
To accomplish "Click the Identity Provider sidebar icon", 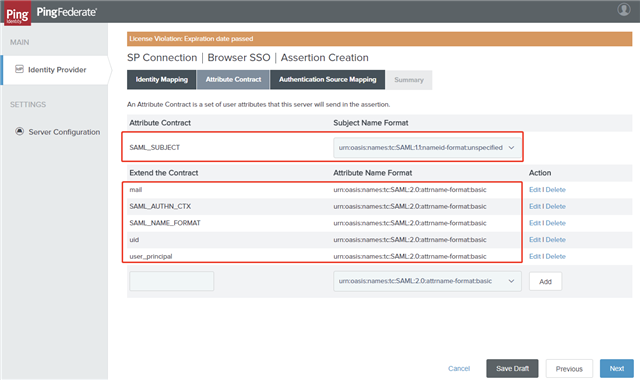I will [x=19, y=69].
